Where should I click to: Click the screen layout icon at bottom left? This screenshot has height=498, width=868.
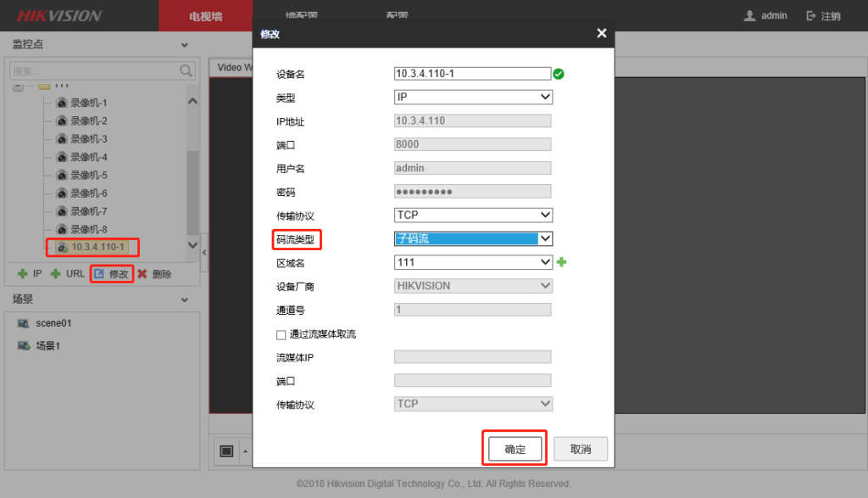[225, 450]
